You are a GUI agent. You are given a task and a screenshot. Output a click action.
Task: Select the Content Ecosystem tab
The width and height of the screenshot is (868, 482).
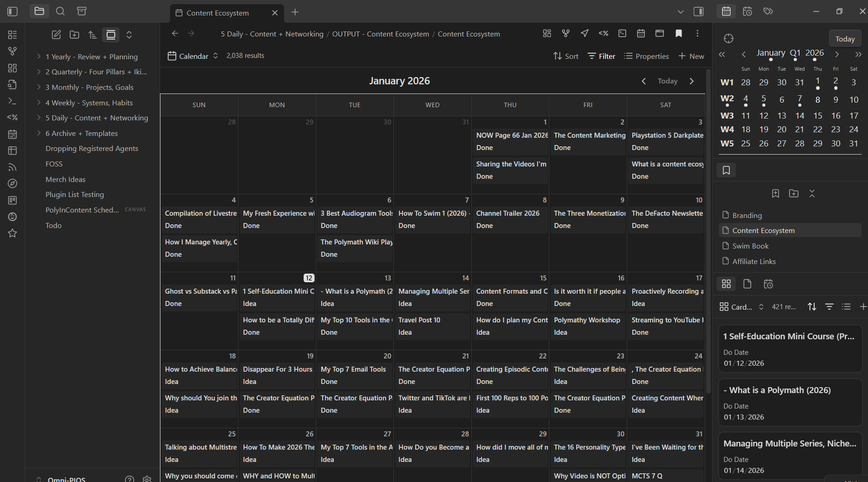218,13
